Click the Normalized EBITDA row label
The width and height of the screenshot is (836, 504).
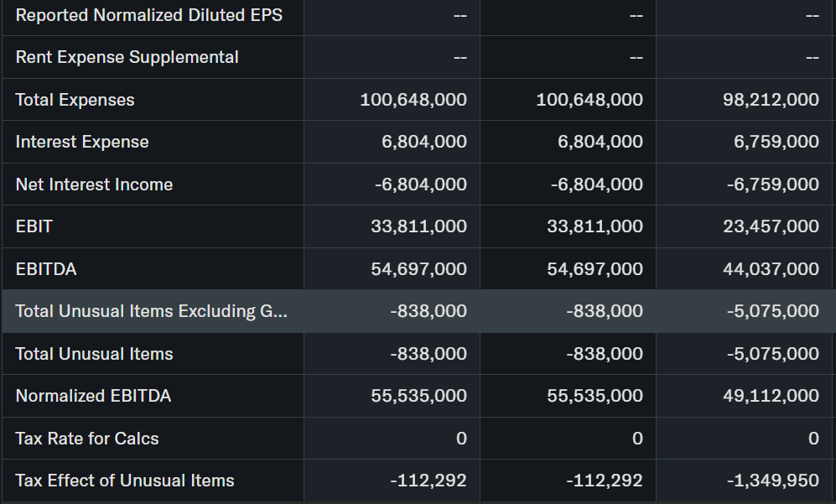93,396
